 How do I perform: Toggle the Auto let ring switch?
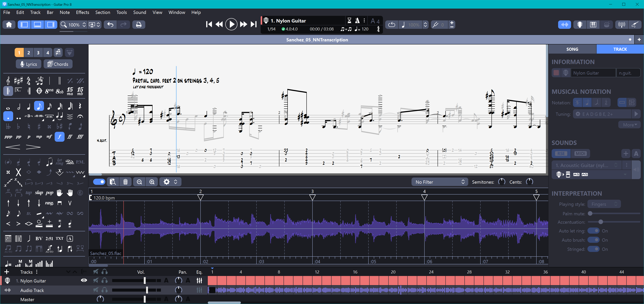pos(593,231)
